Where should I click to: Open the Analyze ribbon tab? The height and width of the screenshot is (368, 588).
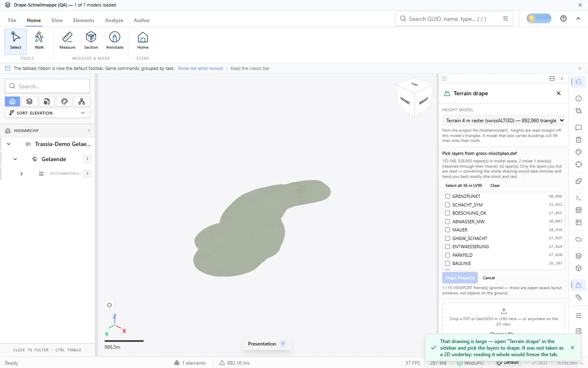click(114, 20)
